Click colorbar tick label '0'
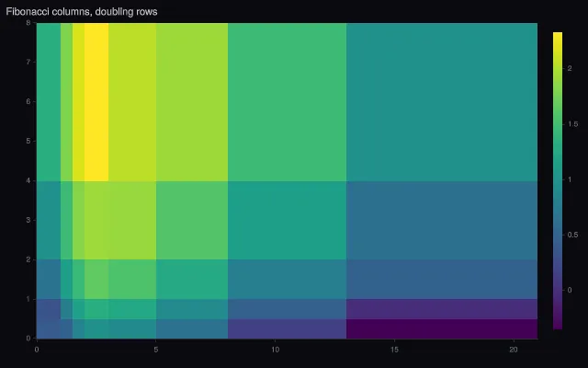 pos(570,290)
